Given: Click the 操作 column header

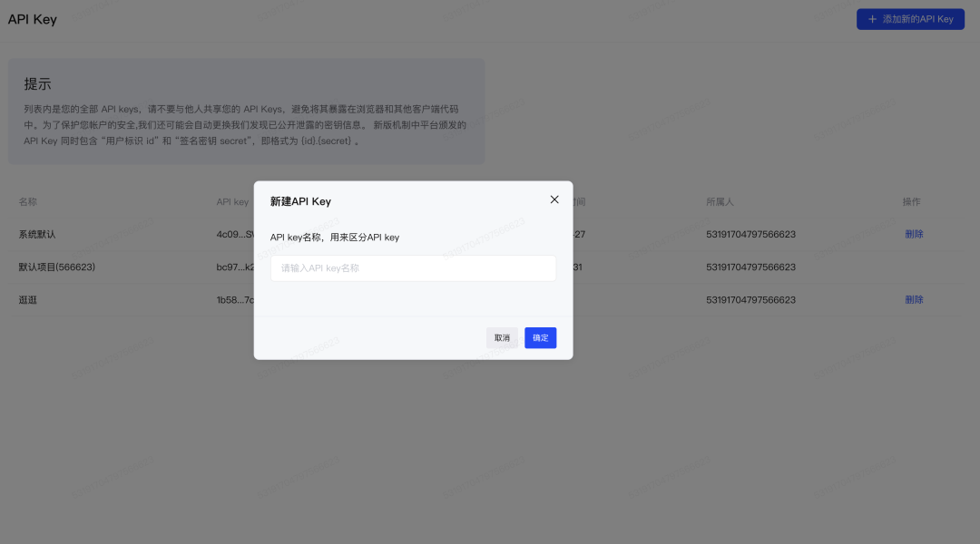Looking at the screenshot, I should click(x=912, y=201).
